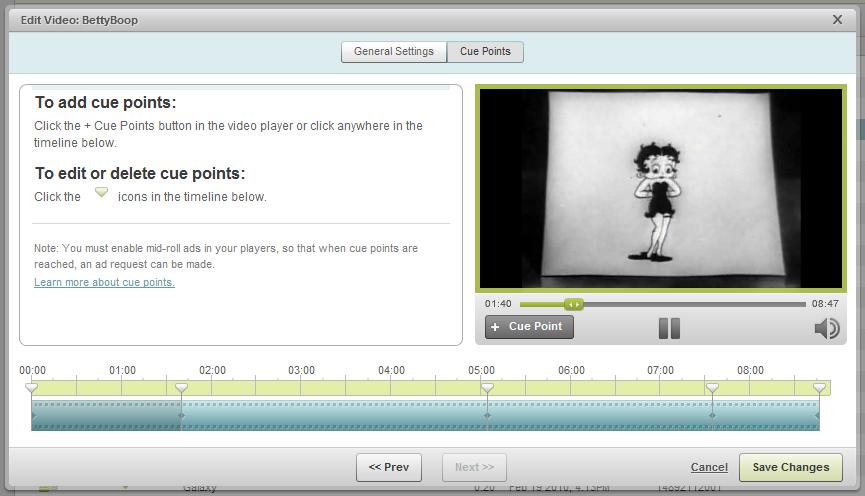865x496 pixels.
Task: Click the 01:40 elapsed time label
Action: (498, 304)
